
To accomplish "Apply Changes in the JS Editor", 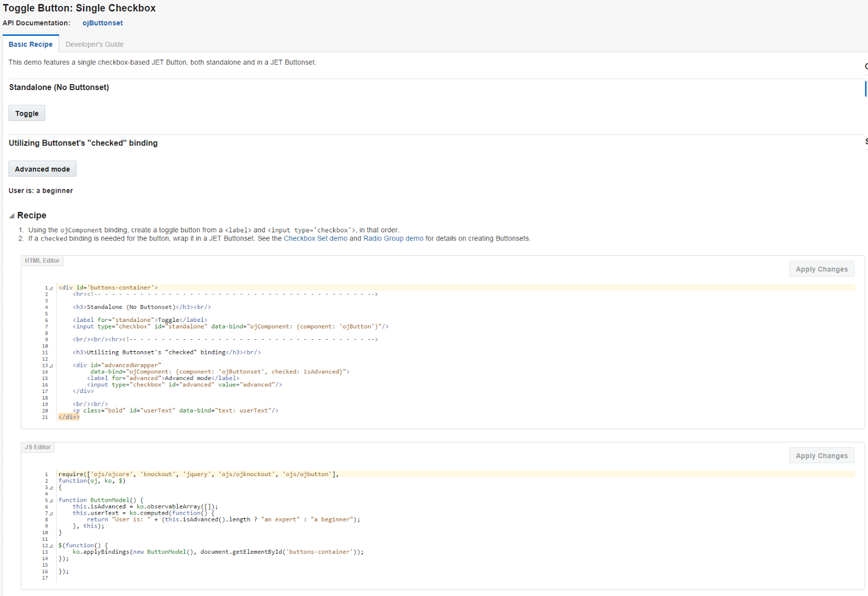I will coord(821,456).
